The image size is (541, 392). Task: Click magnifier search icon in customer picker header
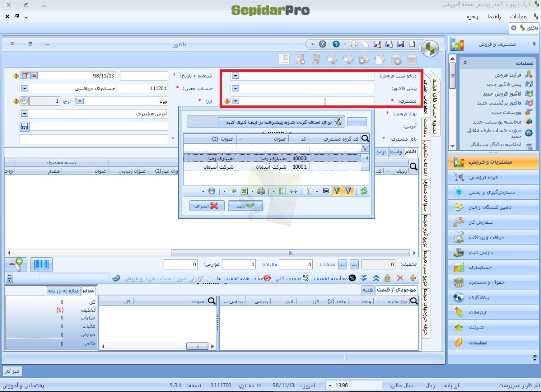(365, 139)
